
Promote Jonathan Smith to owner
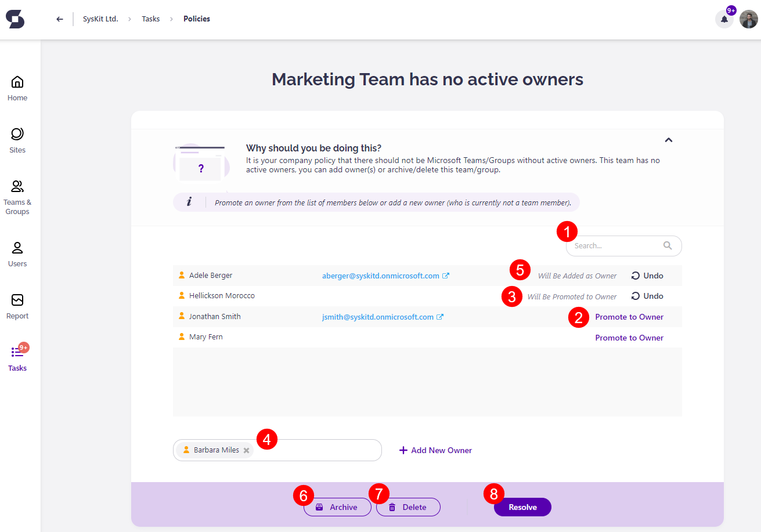coord(629,317)
